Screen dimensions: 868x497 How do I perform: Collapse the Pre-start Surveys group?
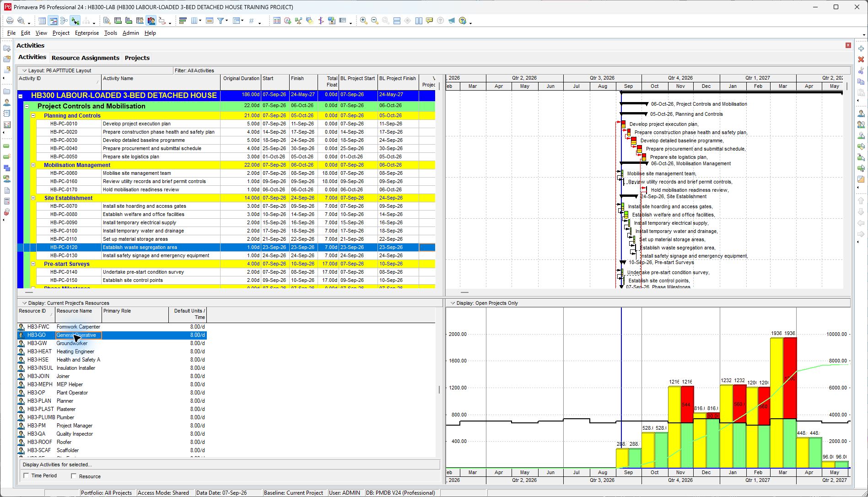33,264
